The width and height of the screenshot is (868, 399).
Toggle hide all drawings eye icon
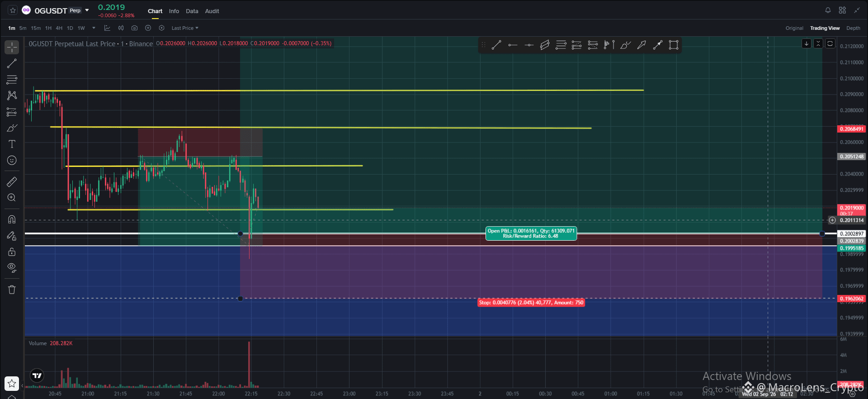[x=12, y=268]
